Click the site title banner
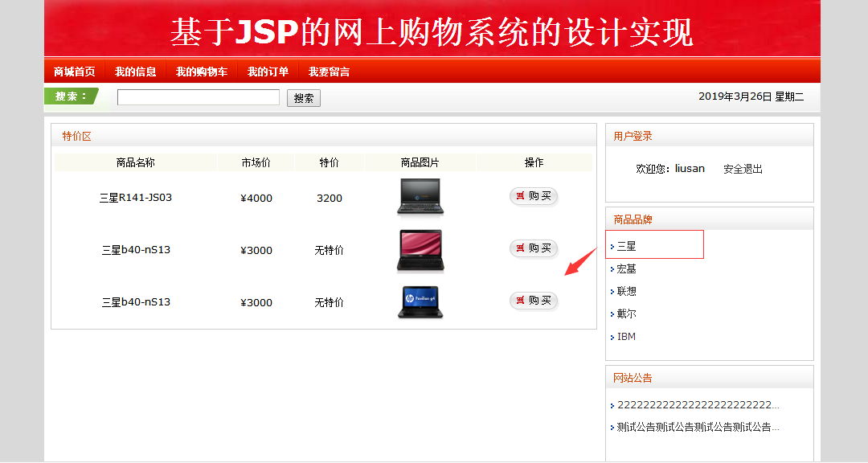 432,31
